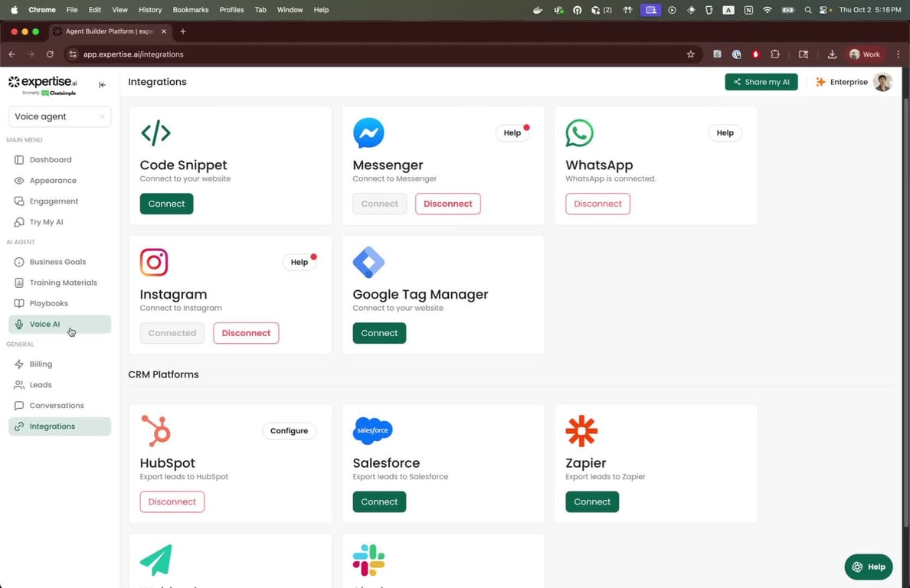This screenshot has height=588, width=910.
Task: Open the user profile avatar
Action: click(x=882, y=82)
